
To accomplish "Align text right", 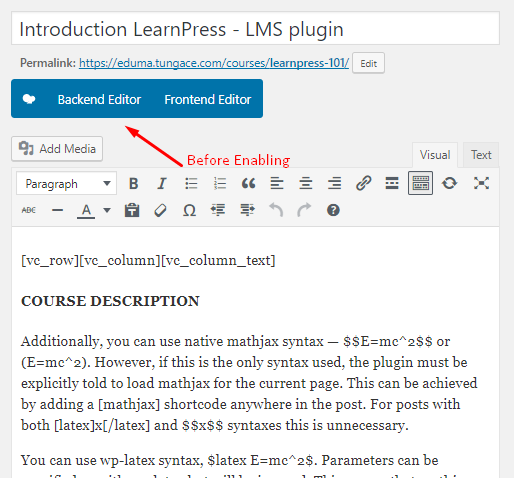I will tap(334, 183).
